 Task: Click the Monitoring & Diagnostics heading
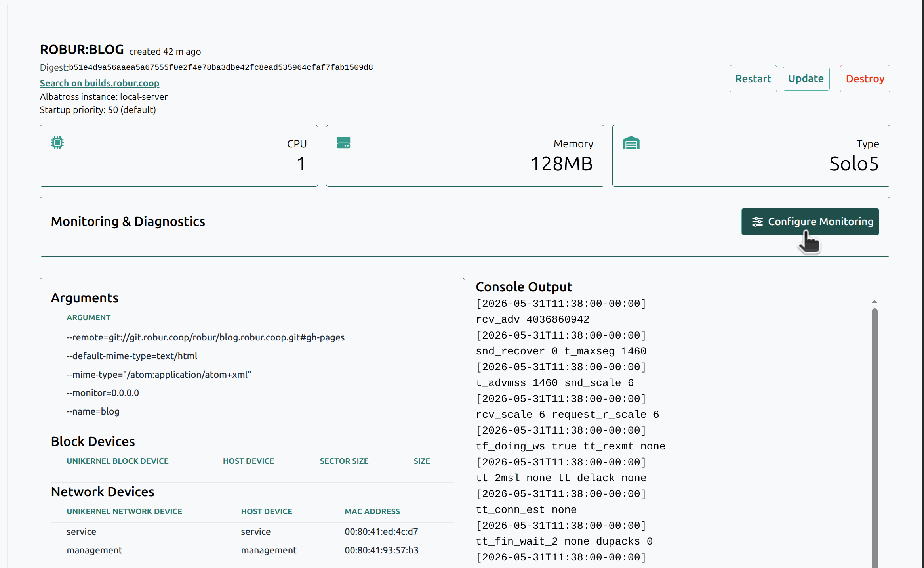pyautogui.click(x=128, y=221)
